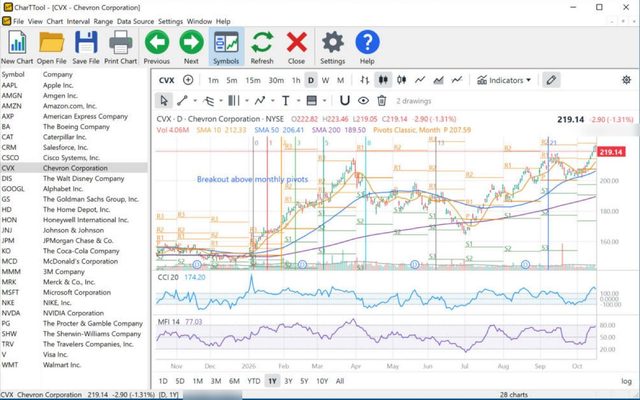Select the vertical lines drawing tool
The height and width of the screenshot is (400, 640).
coord(234,100)
